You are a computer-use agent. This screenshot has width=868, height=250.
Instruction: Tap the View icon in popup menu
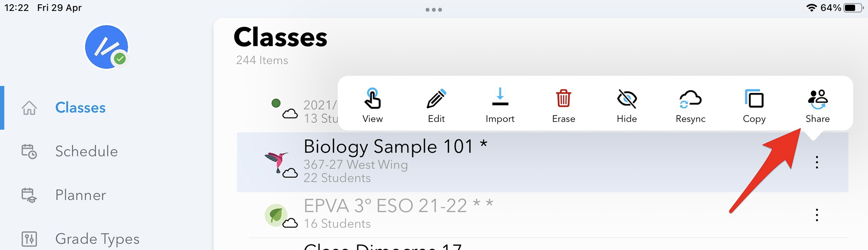pyautogui.click(x=372, y=99)
